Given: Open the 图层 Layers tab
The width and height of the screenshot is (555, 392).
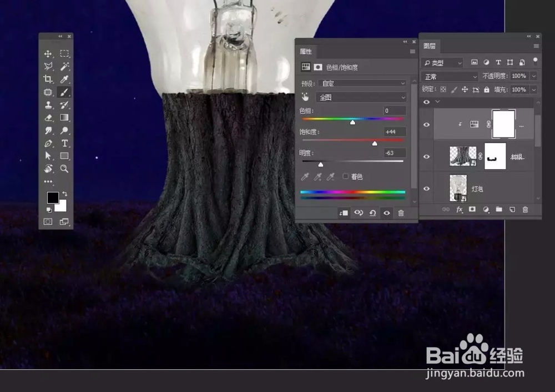Looking at the screenshot, I should [x=430, y=46].
